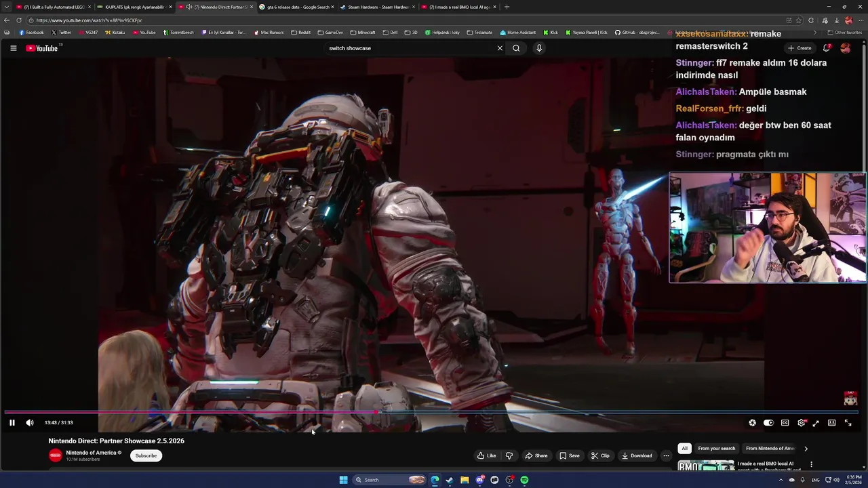The width and height of the screenshot is (868, 488).
Task: Open the tab actions dropdown
Action: [x=6, y=7]
